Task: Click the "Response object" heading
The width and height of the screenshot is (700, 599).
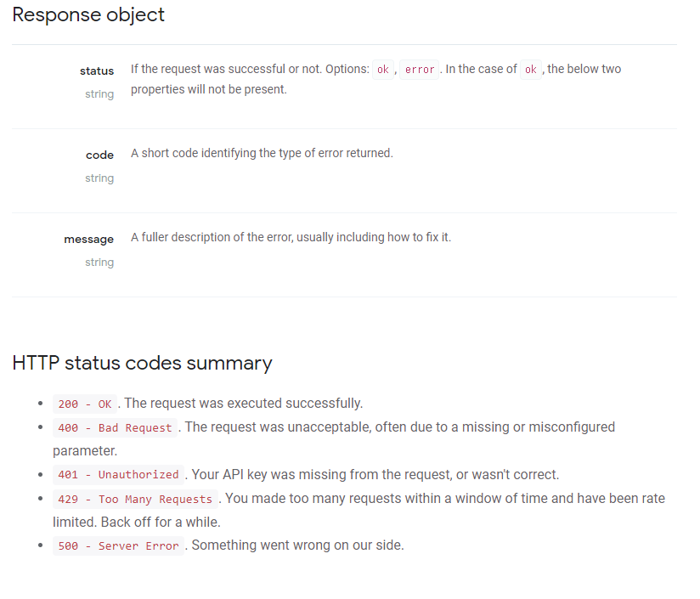Action: point(88,14)
